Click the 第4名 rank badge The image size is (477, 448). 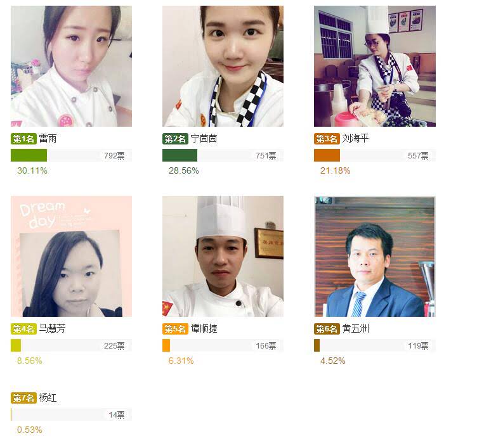tap(23, 329)
